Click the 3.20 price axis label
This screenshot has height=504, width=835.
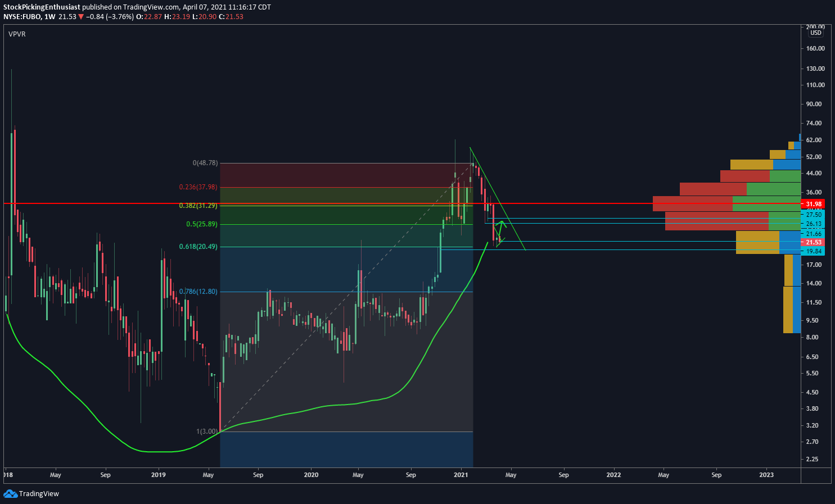point(812,425)
